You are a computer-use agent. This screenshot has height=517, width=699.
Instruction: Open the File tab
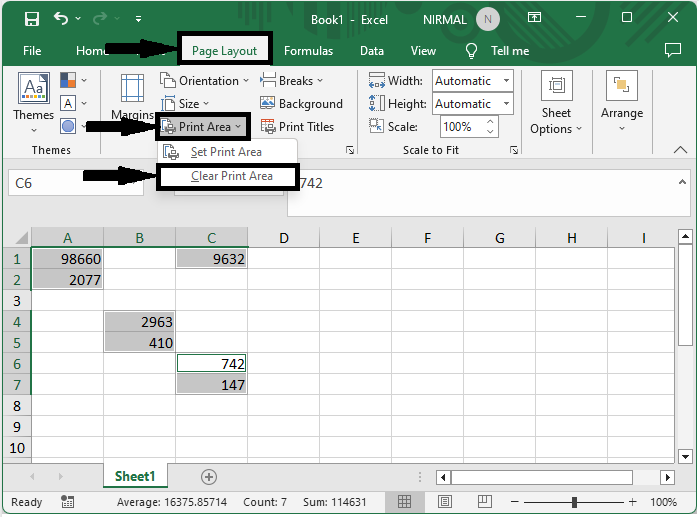pos(32,51)
